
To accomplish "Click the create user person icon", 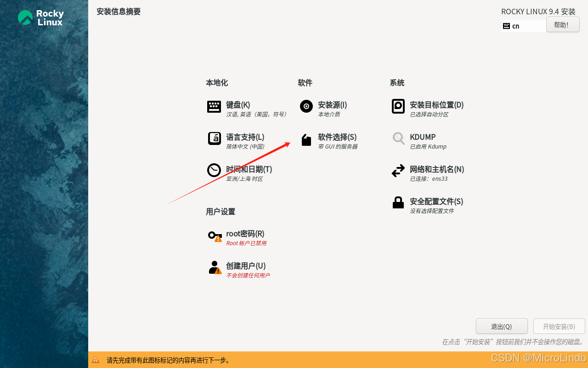I will 215,268.
